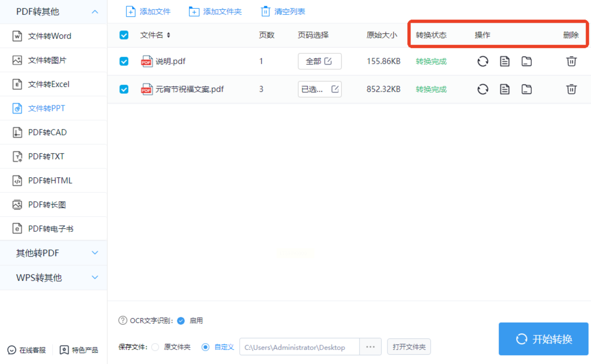The image size is (591, 364).
Task: Delete 元宵节祝福文案.pdf with trash icon
Action: (571, 89)
